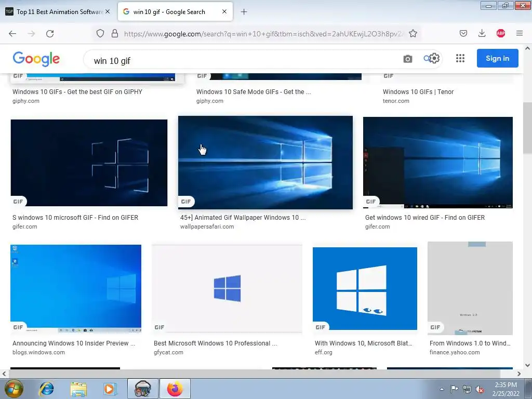
Task: Open the taskbar clock and date
Action: (506, 389)
